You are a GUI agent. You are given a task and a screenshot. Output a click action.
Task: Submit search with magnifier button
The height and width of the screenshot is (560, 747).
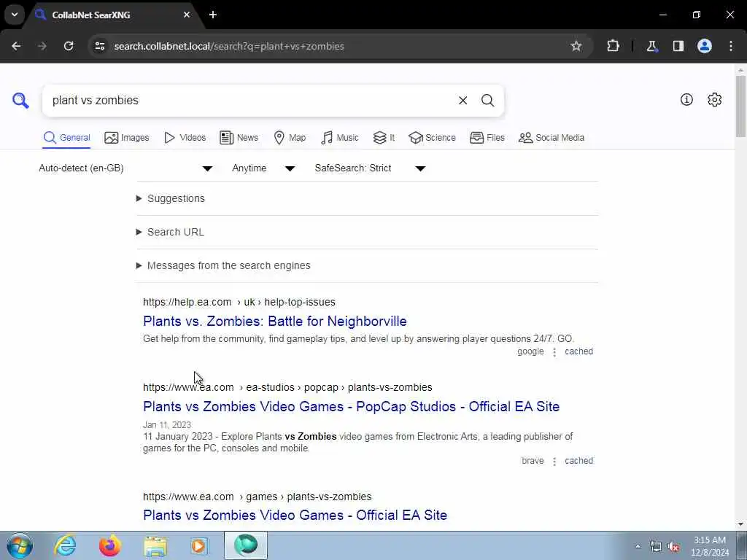[x=487, y=101]
